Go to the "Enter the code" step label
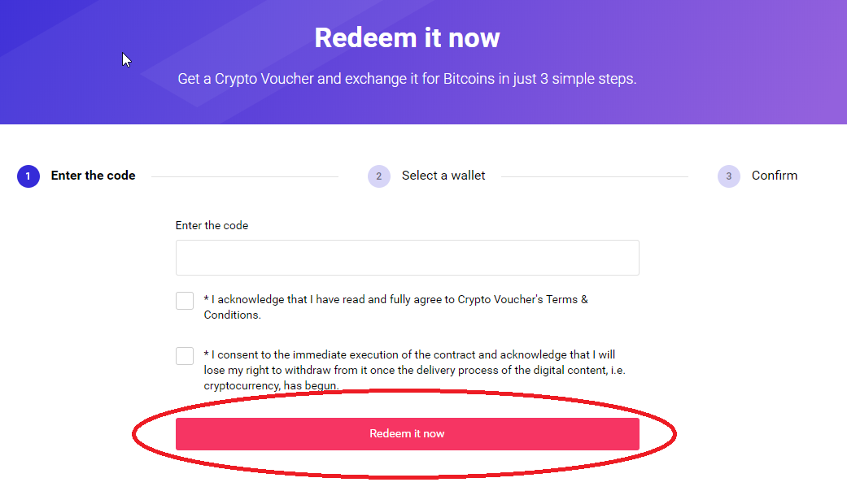Viewport: 847px width, 504px height. (x=93, y=176)
